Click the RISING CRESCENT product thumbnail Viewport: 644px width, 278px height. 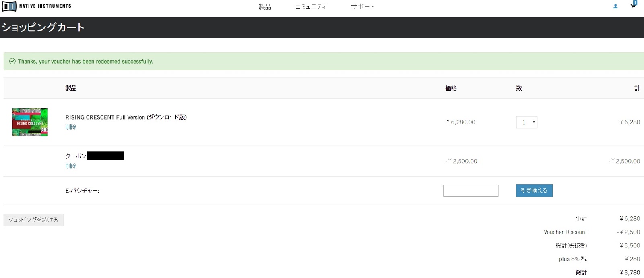tap(30, 122)
